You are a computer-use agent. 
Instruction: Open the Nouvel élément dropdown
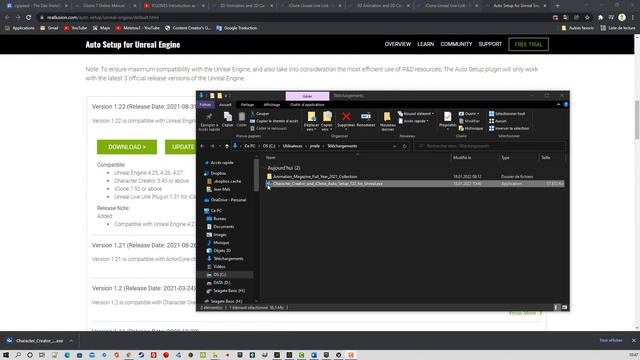(x=416, y=113)
